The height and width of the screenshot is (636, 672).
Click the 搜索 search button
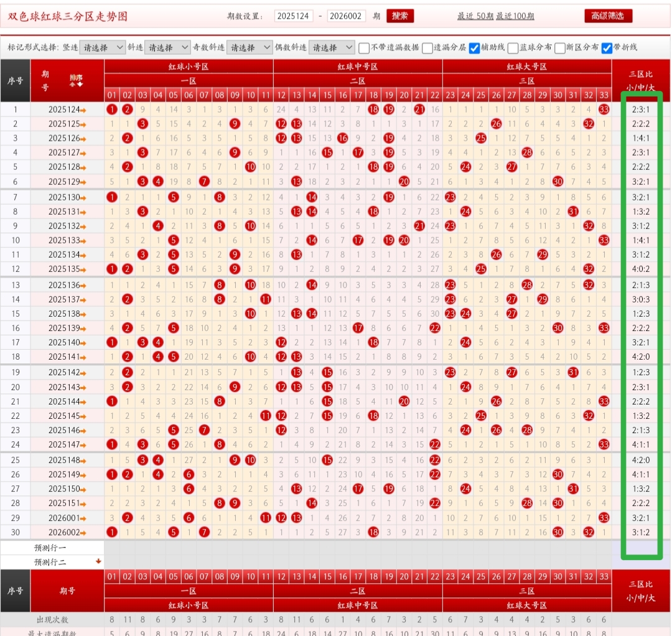tap(400, 16)
